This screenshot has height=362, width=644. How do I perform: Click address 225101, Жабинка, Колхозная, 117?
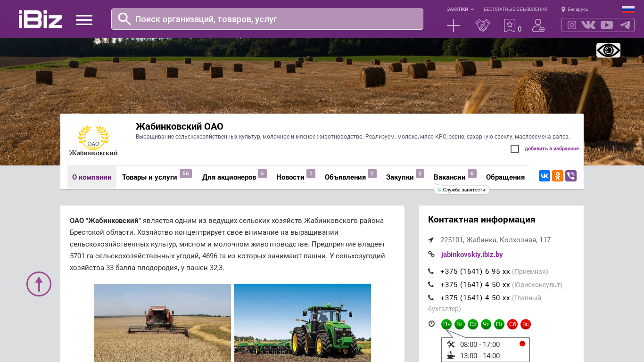[x=495, y=240]
